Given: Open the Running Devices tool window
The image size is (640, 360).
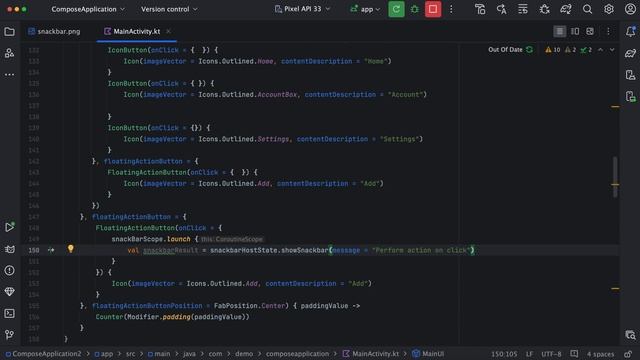Looking at the screenshot, I should [x=9, y=227].
